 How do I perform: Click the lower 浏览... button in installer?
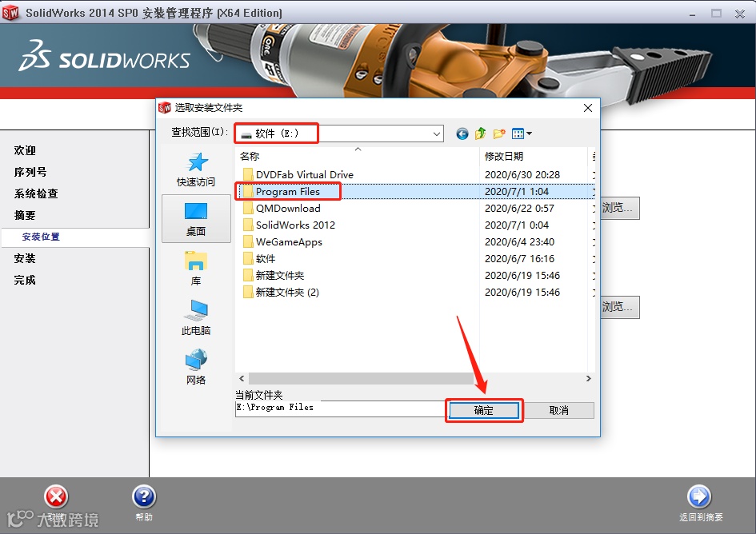620,307
